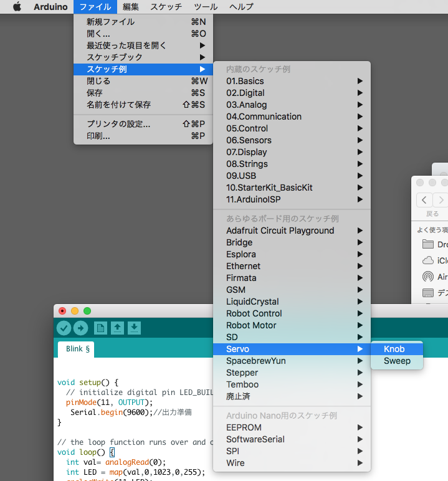448x481 pixels.
Task: Expand the 03.Analog examples submenu
Action: [292, 105]
